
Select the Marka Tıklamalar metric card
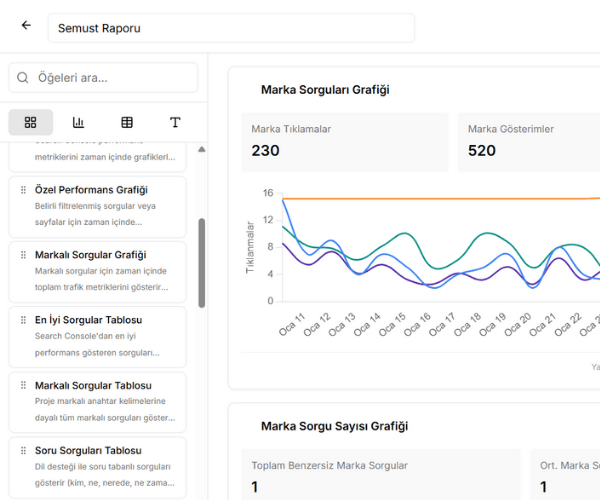click(344, 141)
